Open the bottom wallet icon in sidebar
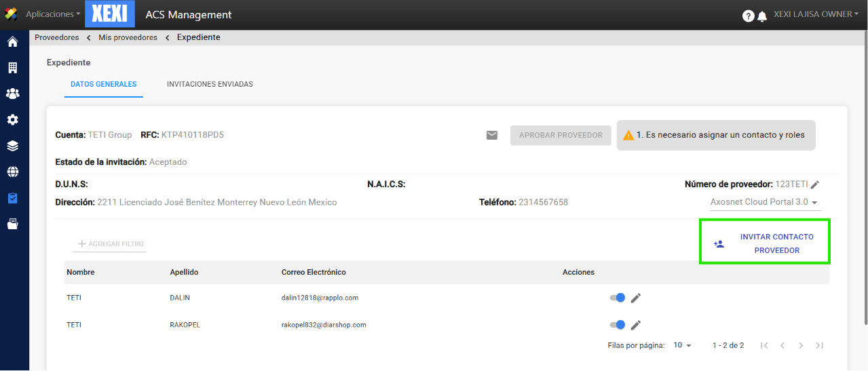Screen dimensions: 868x371 click(12, 224)
